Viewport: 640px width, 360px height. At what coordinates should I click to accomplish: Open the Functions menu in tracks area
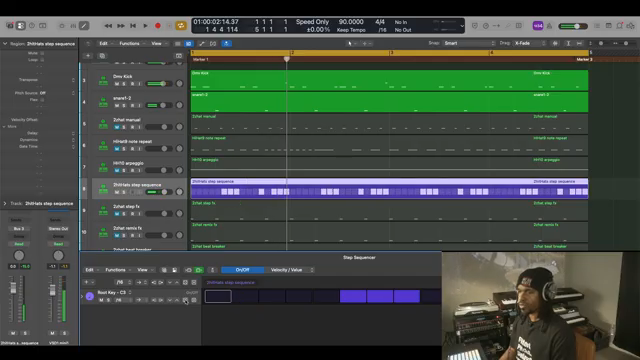131,43
